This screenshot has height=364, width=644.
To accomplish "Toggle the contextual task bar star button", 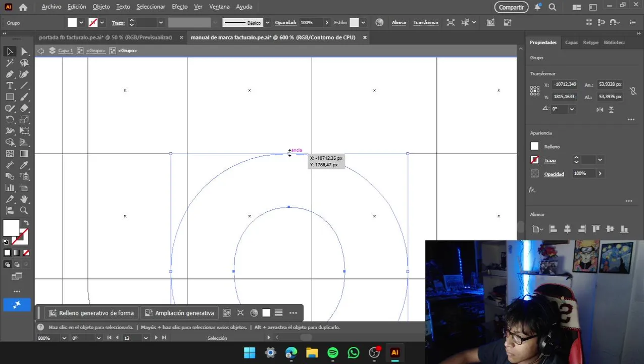I will click(x=17, y=305).
